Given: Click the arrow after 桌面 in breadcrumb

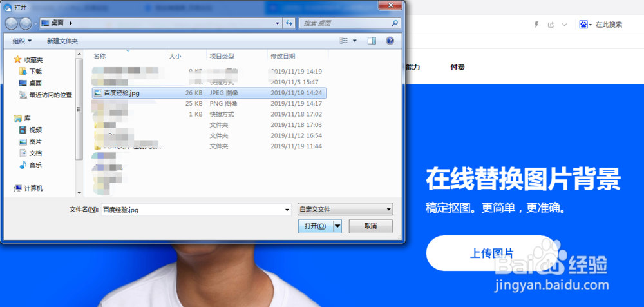Looking at the screenshot, I should tap(71, 23).
